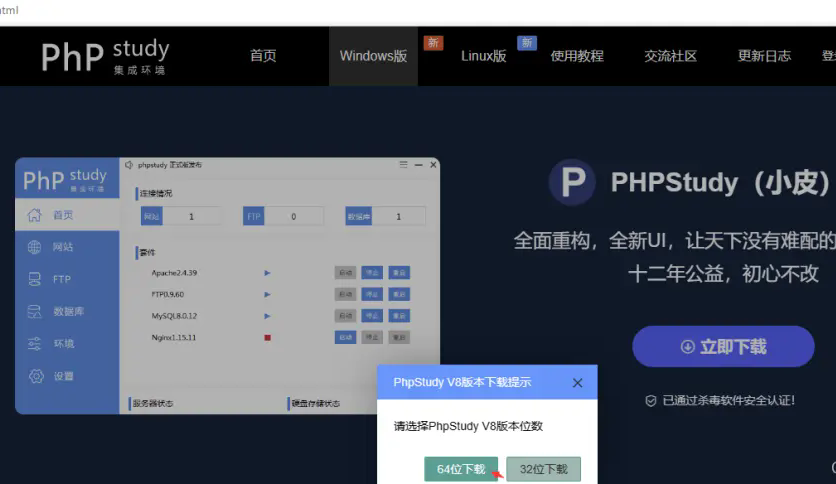The width and height of the screenshot is (836, 484).
Task: Open 交流社区 navigation link
Action: tap(670, 56)
